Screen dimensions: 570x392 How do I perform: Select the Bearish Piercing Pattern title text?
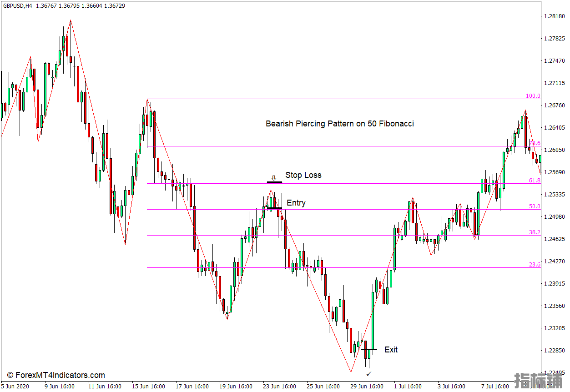coord(340,123)
